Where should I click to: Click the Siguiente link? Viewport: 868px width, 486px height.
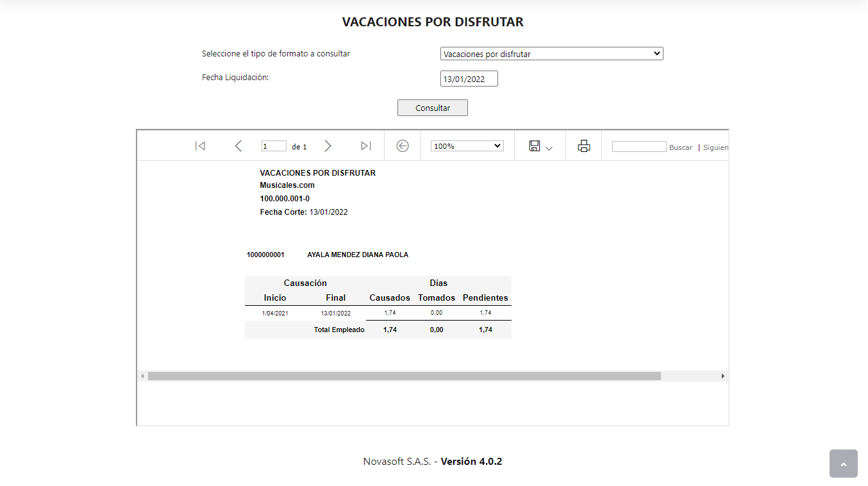[716, 147]
